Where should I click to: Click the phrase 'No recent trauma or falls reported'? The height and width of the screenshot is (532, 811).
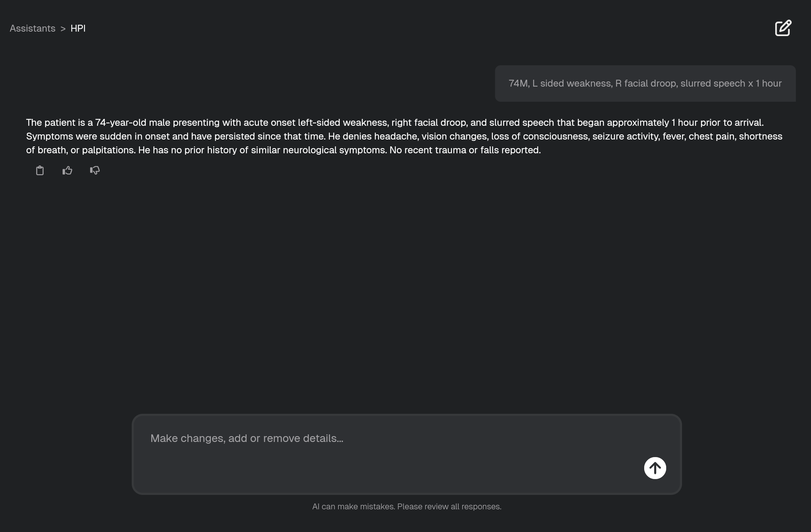[465, 150]
